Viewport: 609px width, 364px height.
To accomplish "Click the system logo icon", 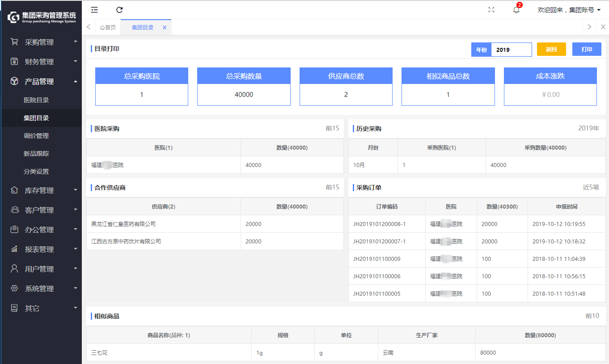I will [13, 17].
